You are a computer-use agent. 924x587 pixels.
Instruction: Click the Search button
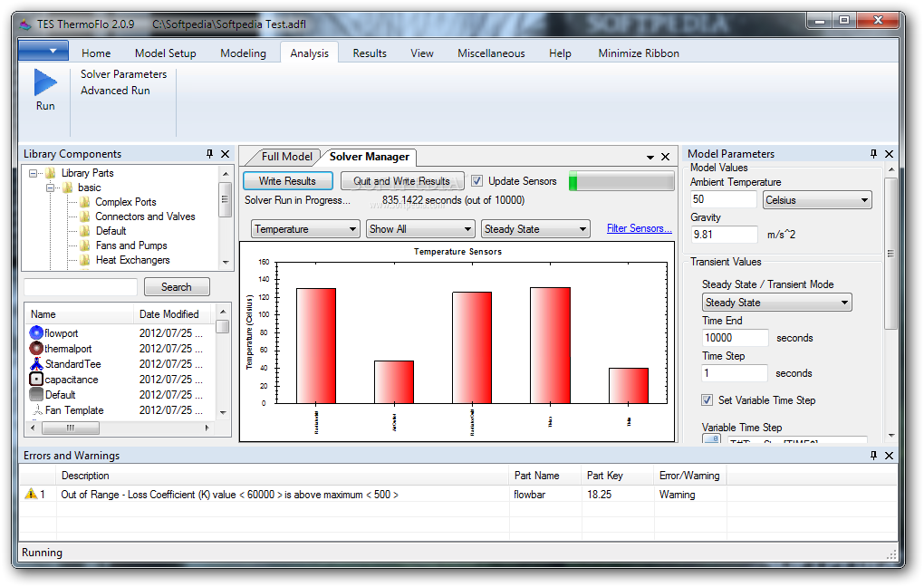177,287
